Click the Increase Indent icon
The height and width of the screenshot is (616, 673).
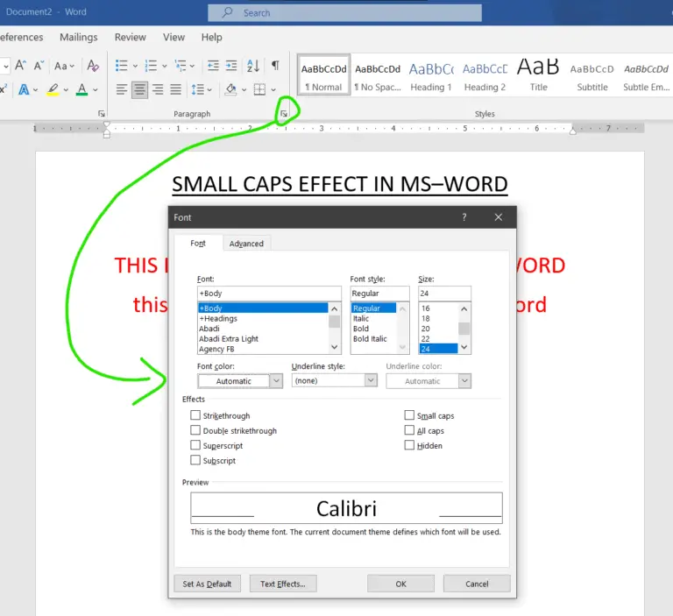(231, 66)
